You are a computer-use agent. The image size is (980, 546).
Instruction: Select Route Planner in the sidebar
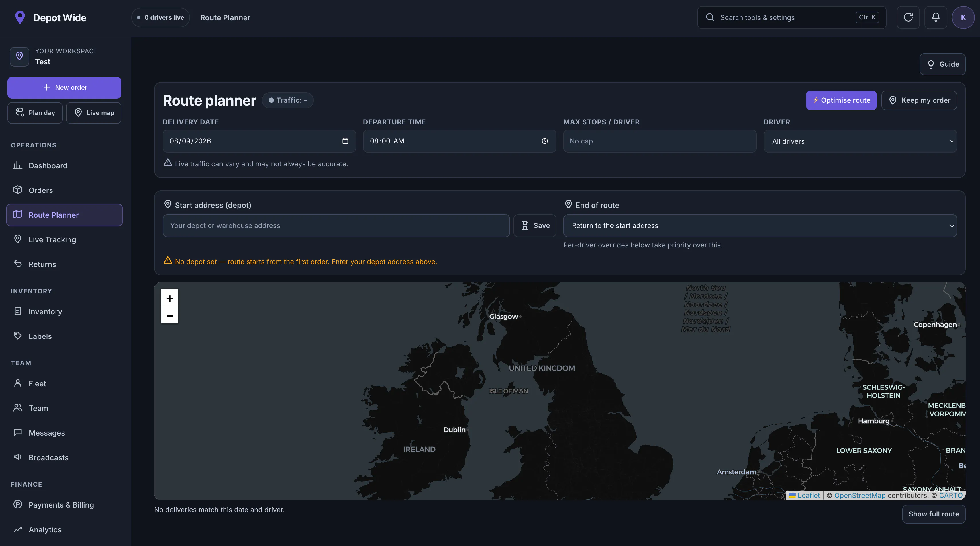64,215
